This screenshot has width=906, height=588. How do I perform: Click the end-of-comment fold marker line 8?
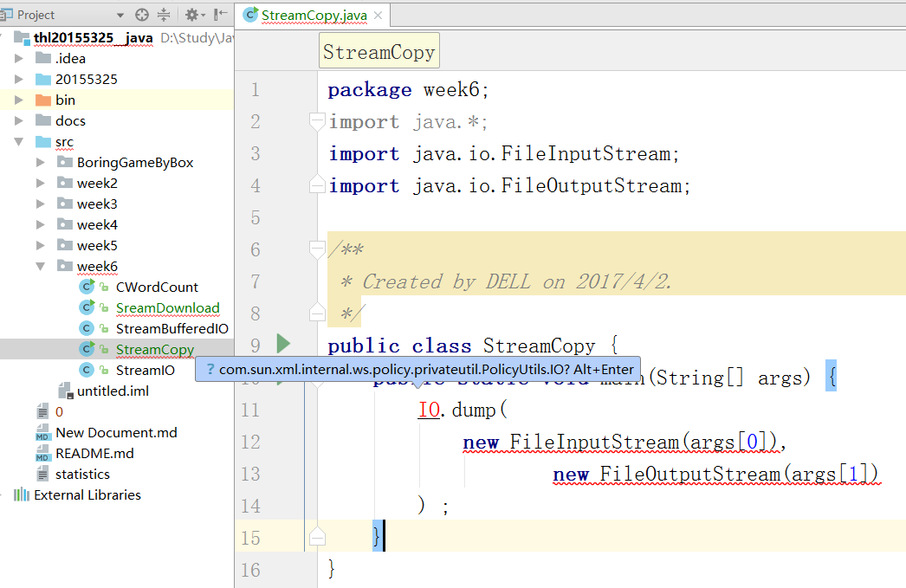pyautogui.click(x=317, y=312)
